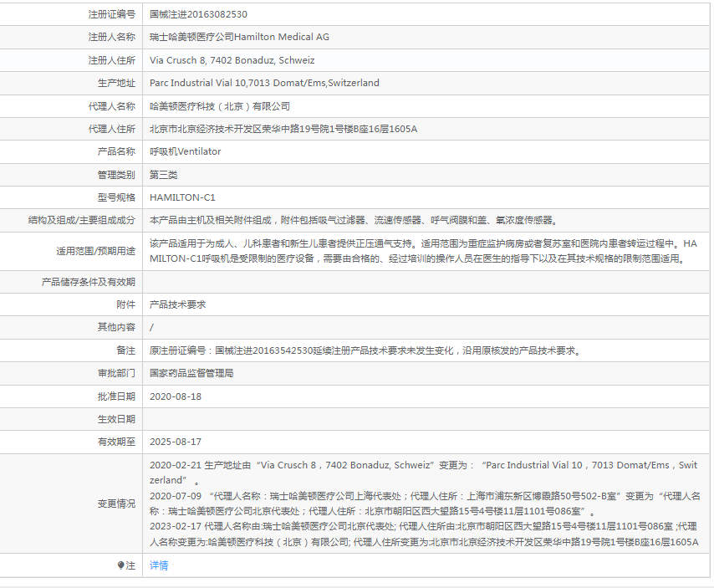Select change record dated 2023-02-17

pyautogui.click(x=425, y=534)
